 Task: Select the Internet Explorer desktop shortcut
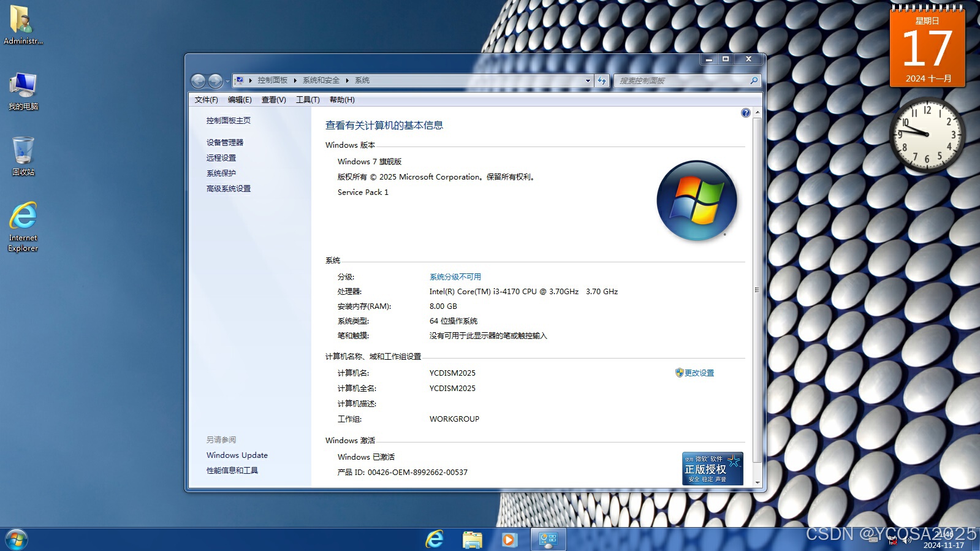click(x=23, y=227)
